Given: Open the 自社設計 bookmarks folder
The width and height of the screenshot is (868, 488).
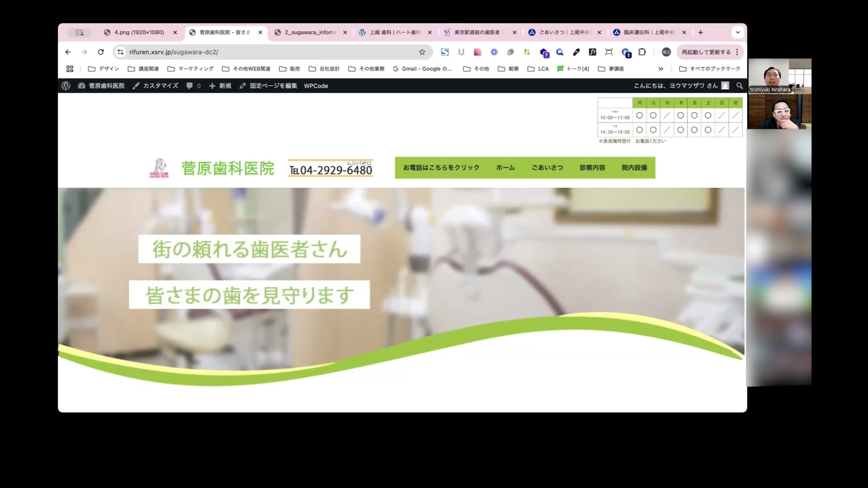Looking at the screenshot, I should (x=324, y=69).
